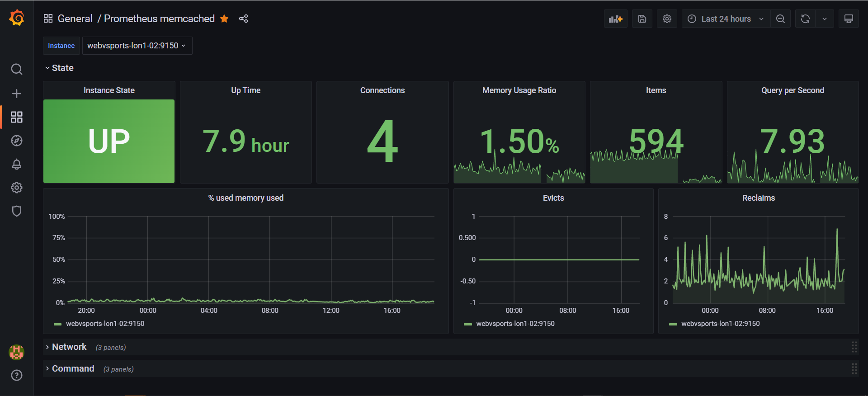
Task: Open the user profile avatar
Action: [17, 352]
